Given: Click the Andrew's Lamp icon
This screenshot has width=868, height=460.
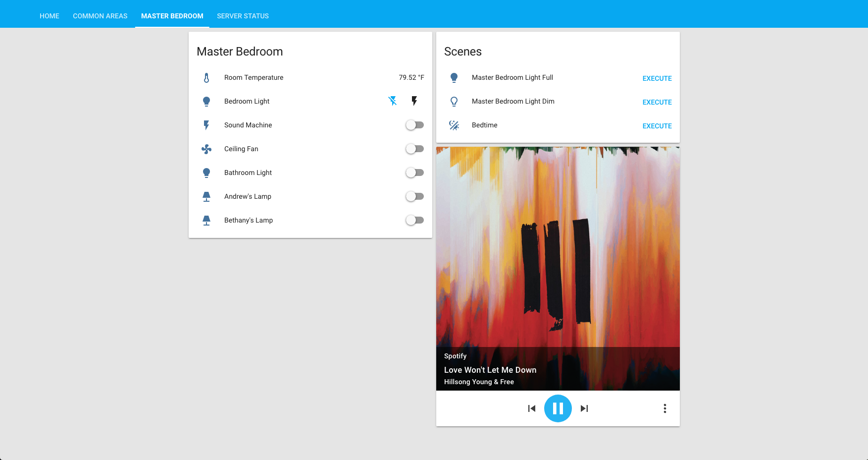Looking at the screenshot, I should (x=206, y=197).
